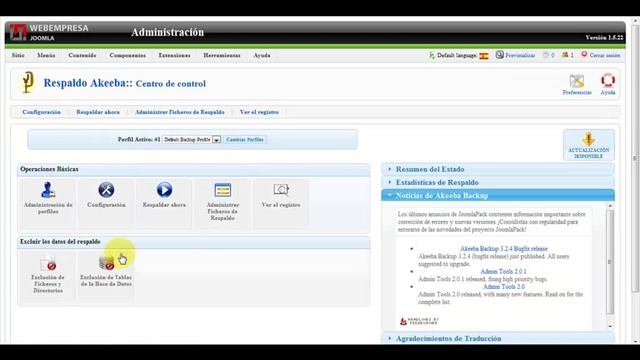Expand Estadísticas de Respaldo panel
The width and height of the screenshot is (640, 360).
[x=498, y=182]
